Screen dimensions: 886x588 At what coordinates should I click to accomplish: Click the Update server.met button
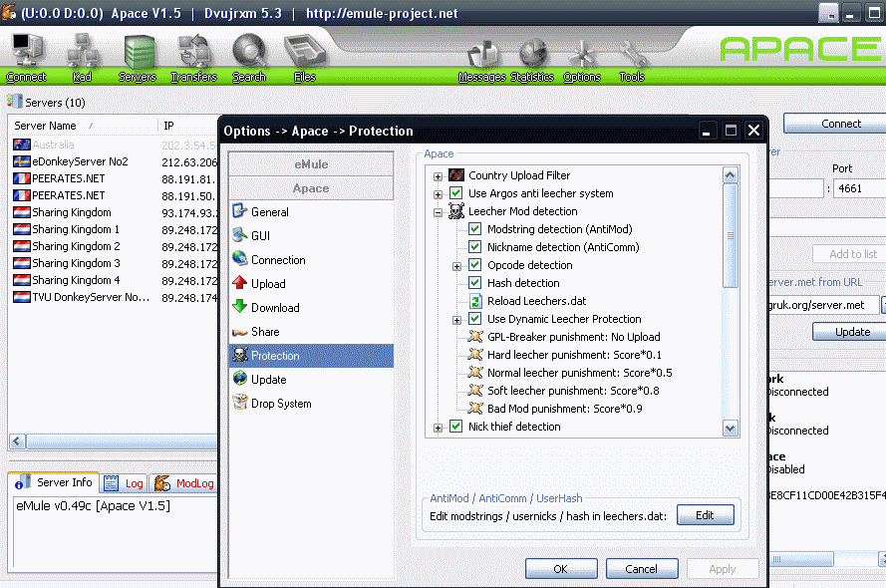point(849,332)
